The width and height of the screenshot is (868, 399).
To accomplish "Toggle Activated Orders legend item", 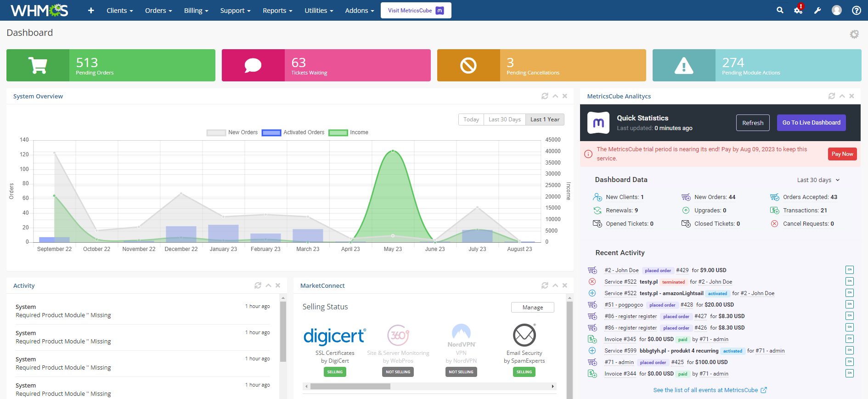I will (293, 132).
